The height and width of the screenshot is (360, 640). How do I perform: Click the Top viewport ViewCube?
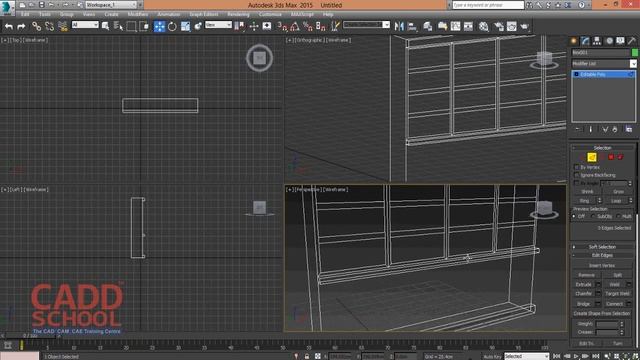click(x=259, y=58)
